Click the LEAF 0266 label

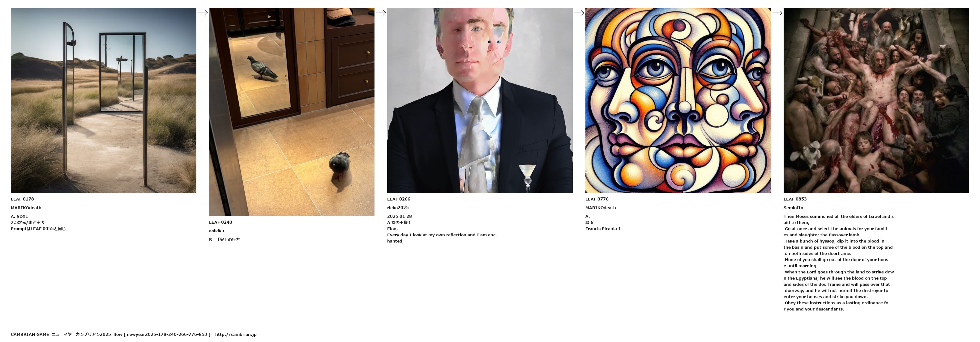(x=399, y=199)
